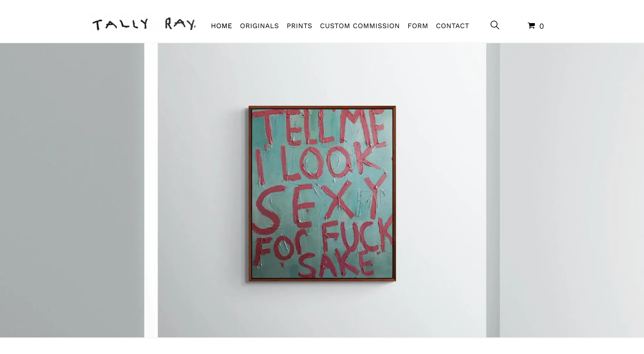Click the word RAY in the logo

(180, 24)
